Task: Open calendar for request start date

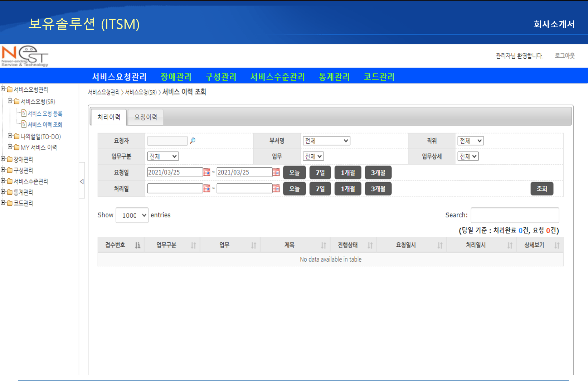Action: pyautogui.click(x=206, y=173)
